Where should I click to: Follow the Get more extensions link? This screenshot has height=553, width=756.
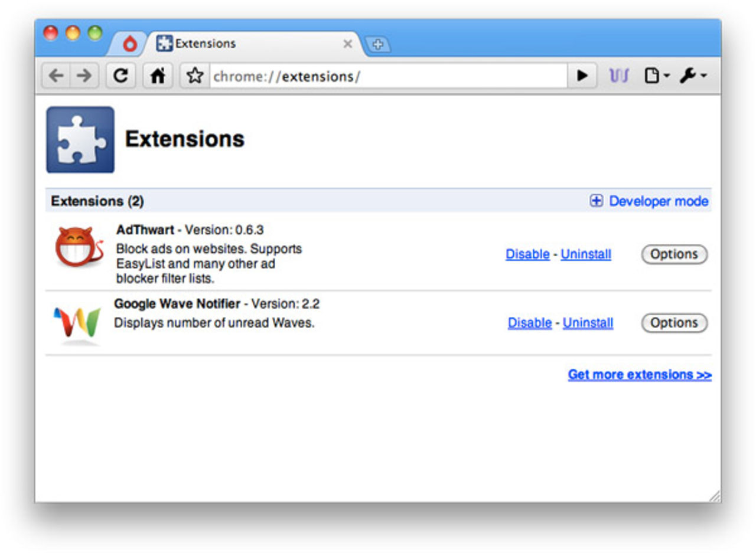pos(639,374)
